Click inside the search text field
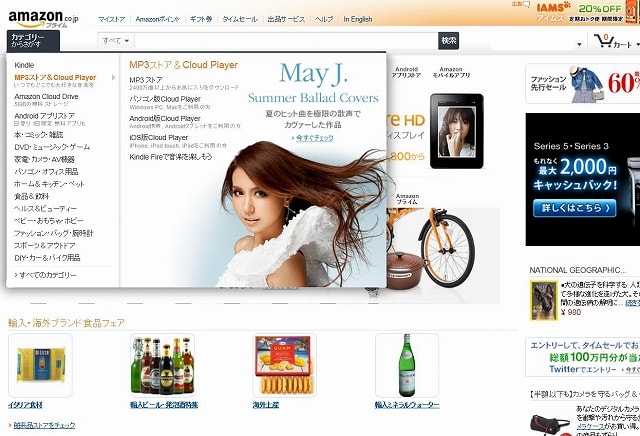Screen dimensions: 640x436 tap(286, 41)
